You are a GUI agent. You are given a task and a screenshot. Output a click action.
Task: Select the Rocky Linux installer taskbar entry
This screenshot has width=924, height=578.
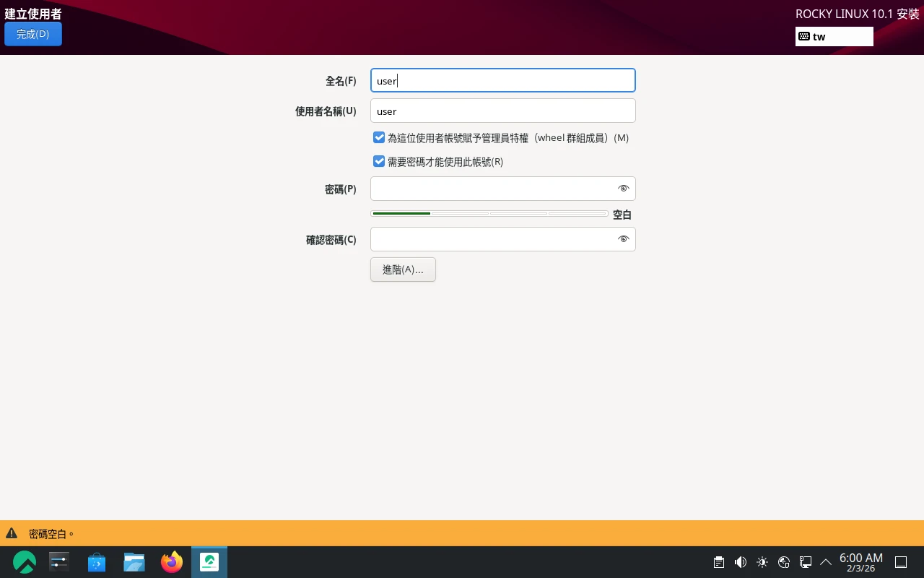(209, 562)
